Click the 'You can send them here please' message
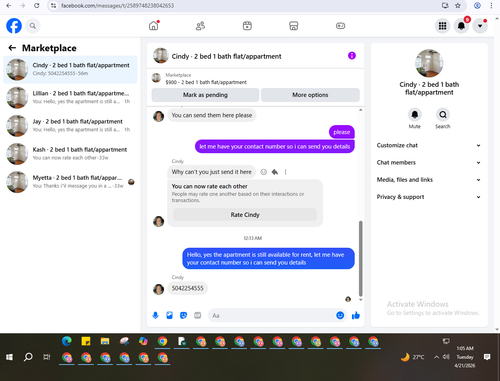The width and height of the screenshot is (500, 381). [212, 115]
